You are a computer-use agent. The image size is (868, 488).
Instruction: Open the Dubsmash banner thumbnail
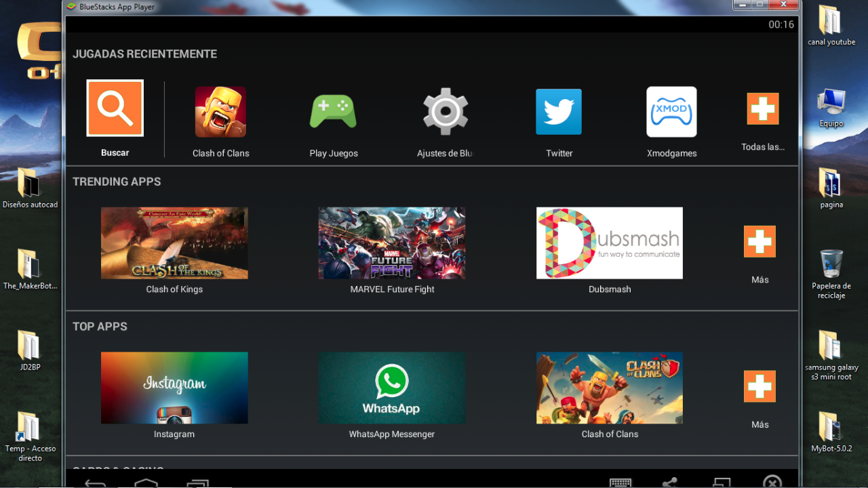pos(610,243)
